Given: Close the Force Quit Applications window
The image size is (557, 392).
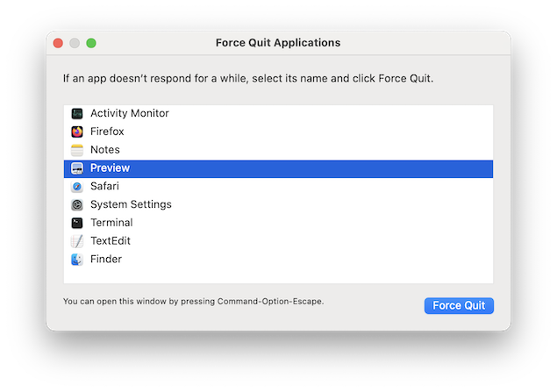Looking at the screenshot, I should (x=59, y=42).
